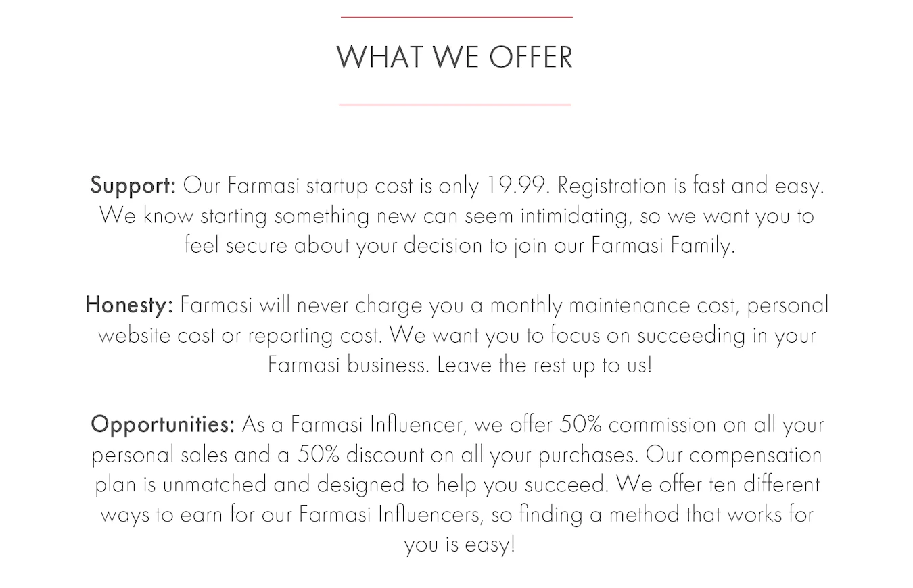Click 'you is easy!' closing line
This screenshot has width=913, height=588.
point(460,545)
